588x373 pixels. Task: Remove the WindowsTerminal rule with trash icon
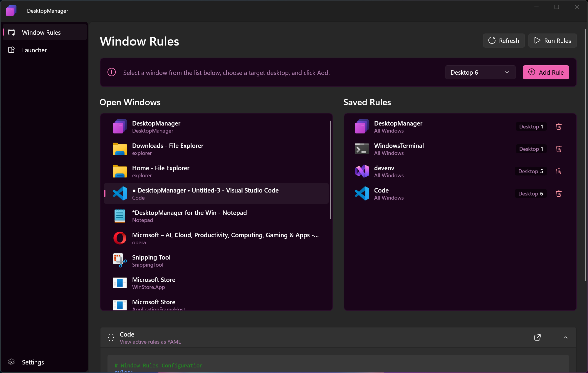pyautogui.click(x=558, y=149)
